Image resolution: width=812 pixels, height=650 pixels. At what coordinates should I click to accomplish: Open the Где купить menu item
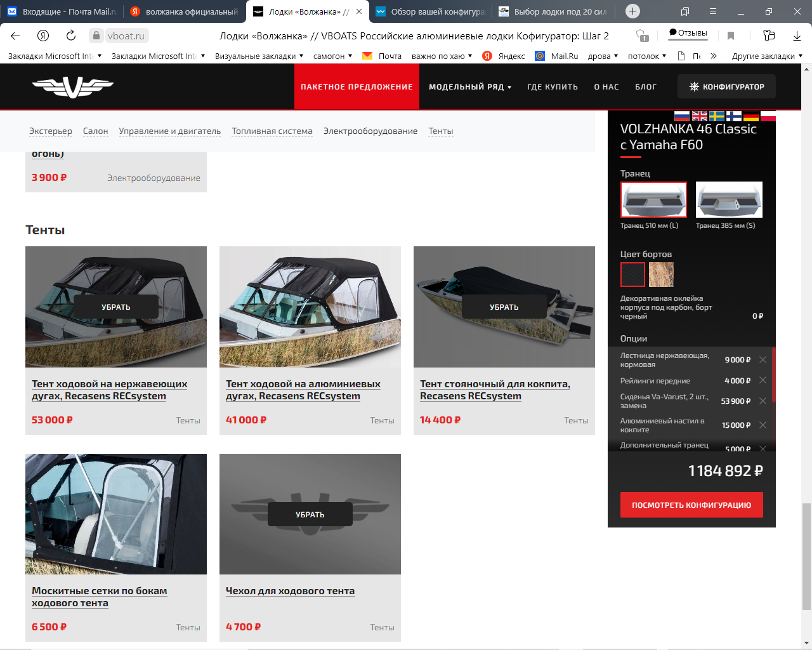coord(553,87)
